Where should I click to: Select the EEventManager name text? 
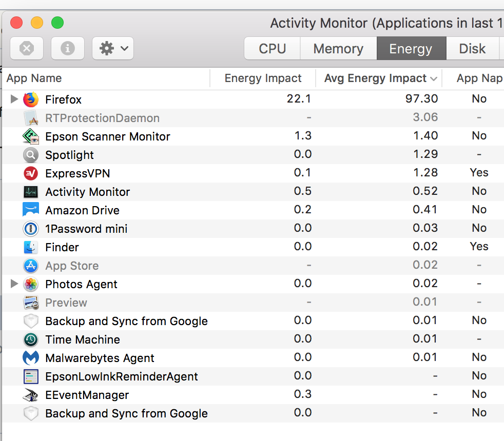coord(87,395)
